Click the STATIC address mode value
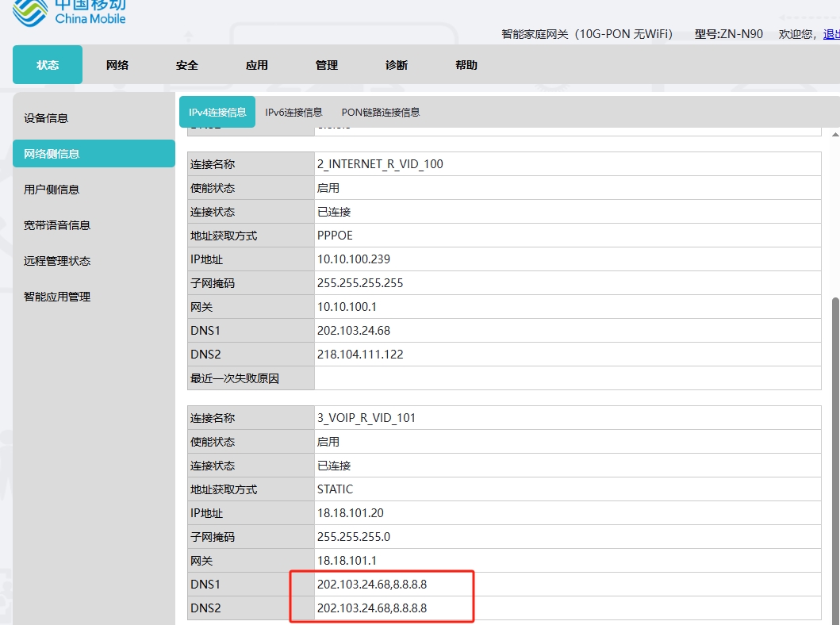This screenshot has width=840, height=625. pyautogui.click(x=335, y=489)
